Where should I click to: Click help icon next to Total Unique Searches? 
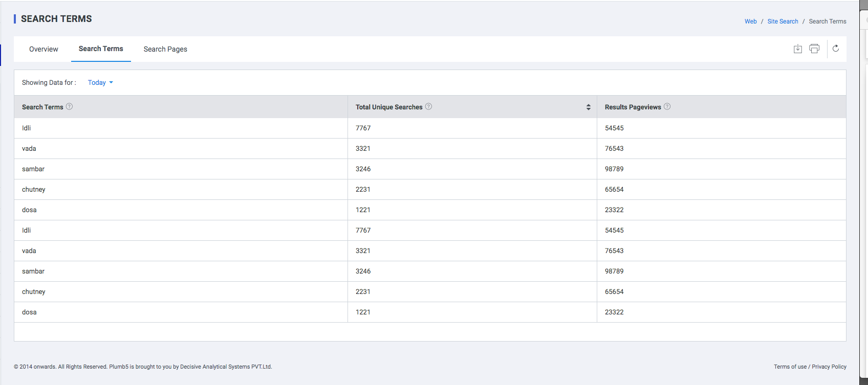[x=429, y=106]
